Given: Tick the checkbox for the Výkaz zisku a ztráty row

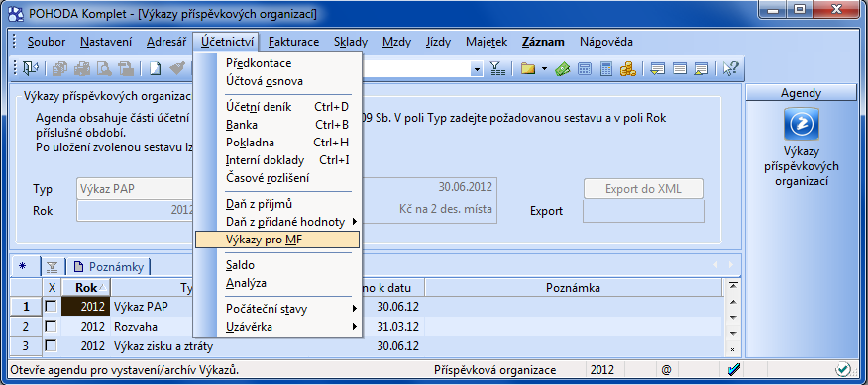Looking at the screenshot, I should pos(51,346).
